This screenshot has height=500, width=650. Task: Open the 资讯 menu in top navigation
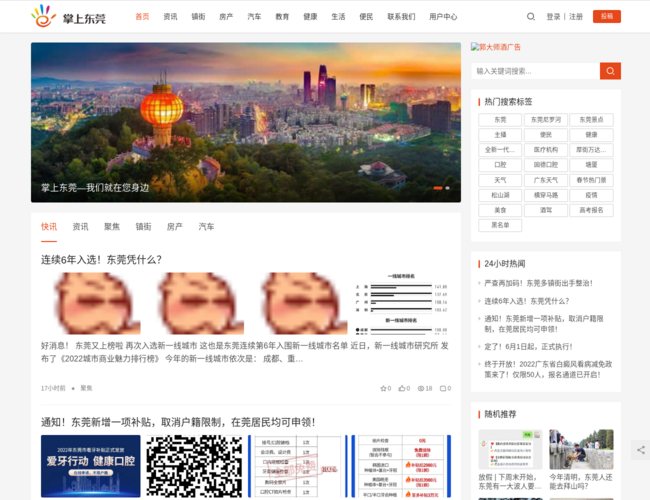pyautogui.click(x=170, y=17)
